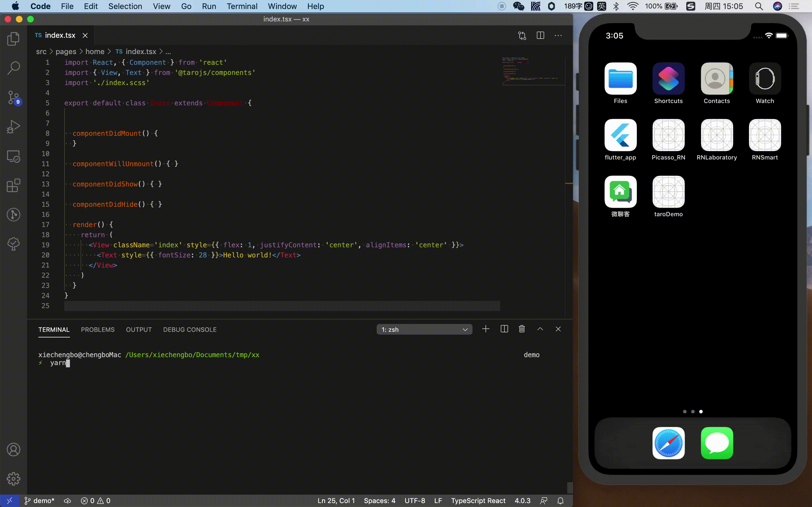812x507 pixels.
Task: Change language mode TypeScript React
Action: [x=478, y=501]
